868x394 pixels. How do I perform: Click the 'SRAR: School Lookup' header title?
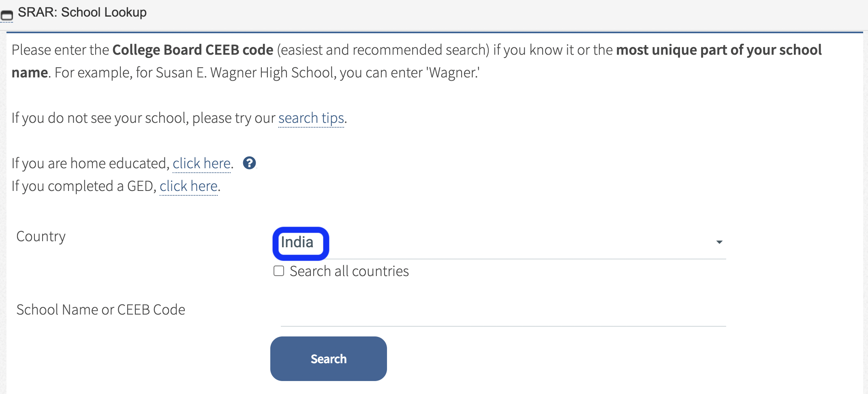(x=82, y=13)
